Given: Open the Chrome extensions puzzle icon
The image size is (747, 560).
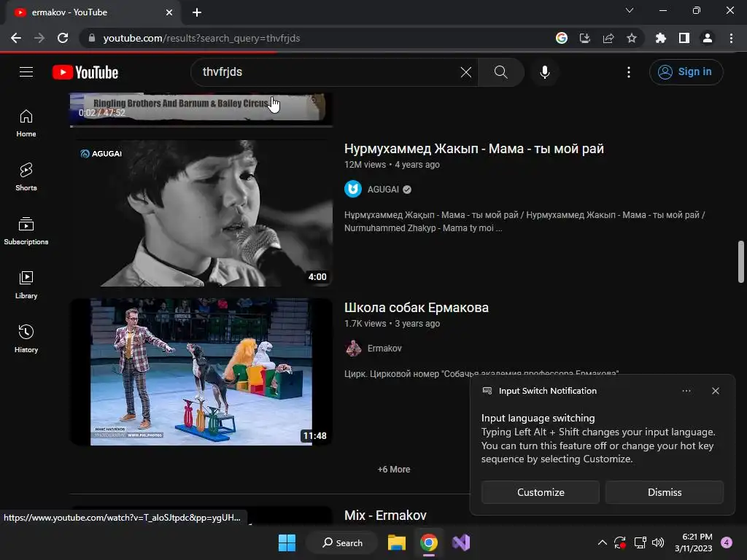Looking at the screenshot, I should point(661,38).
